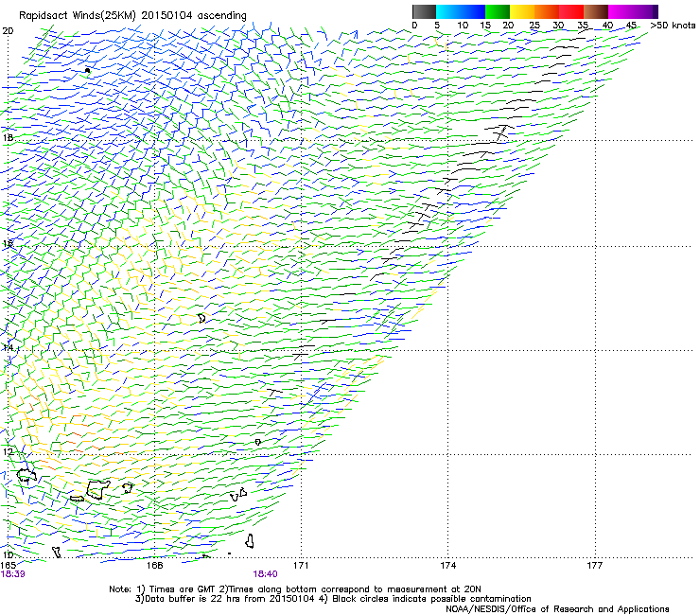Image resolution: width=700 pixels, height=615 pixels.
Task: Click the longitude axis label 174
Action: (447, 566)
